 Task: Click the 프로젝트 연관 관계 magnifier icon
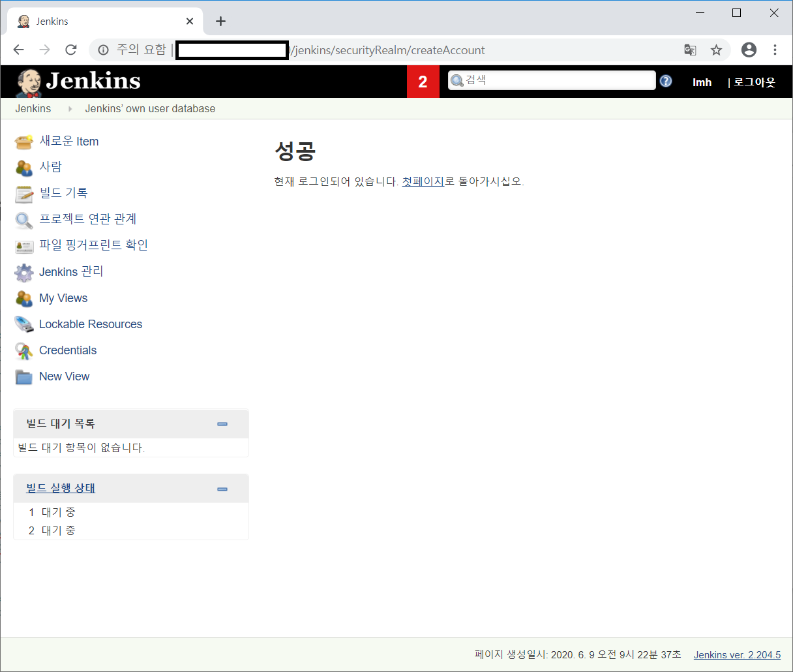click(24, 220)
